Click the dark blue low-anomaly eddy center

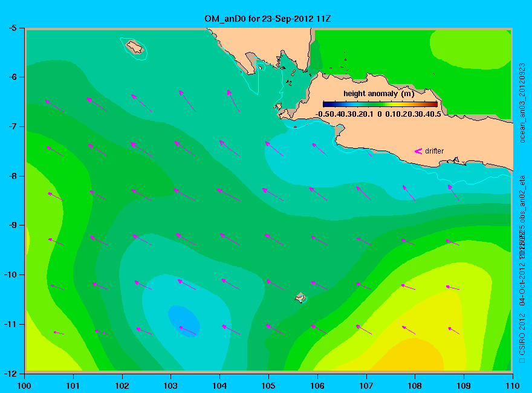pos(184,320)
